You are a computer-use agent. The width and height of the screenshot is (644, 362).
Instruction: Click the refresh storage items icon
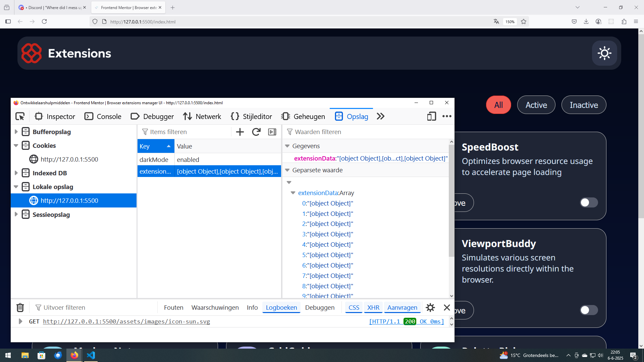pyautogui.click(x=256, y=132)
